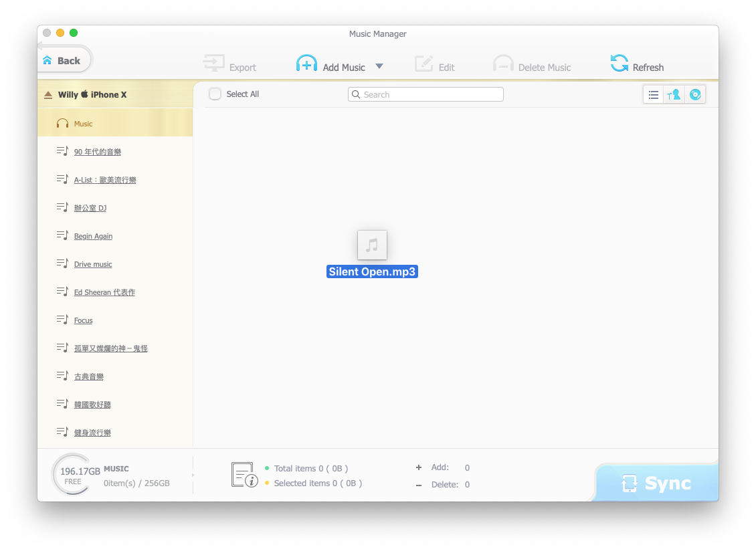Click the yellow minimize window button

60,33
